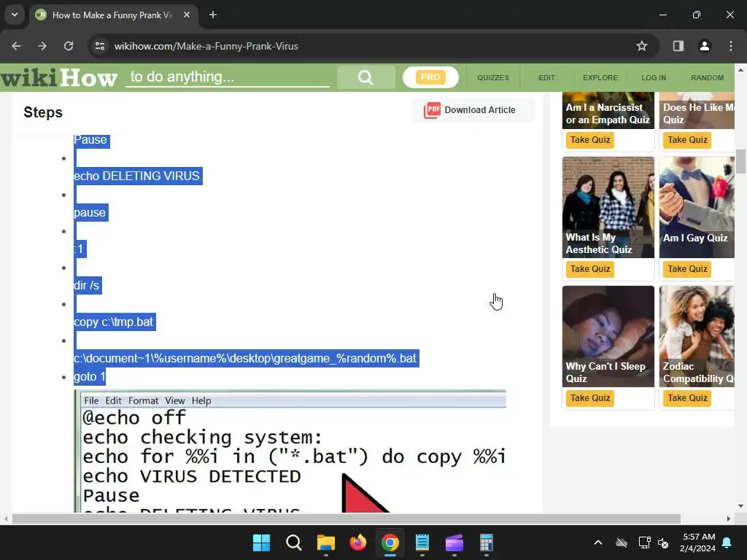Click the wikiHow search field
Viewport: 747px width, 560px height.
pos(228,77)
